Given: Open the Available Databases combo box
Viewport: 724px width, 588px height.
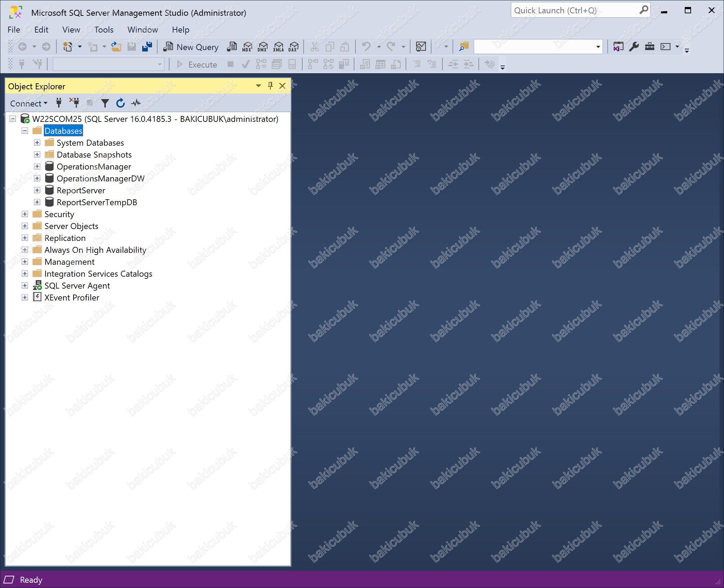Looking at the screenshot, I should click(109, 64).
